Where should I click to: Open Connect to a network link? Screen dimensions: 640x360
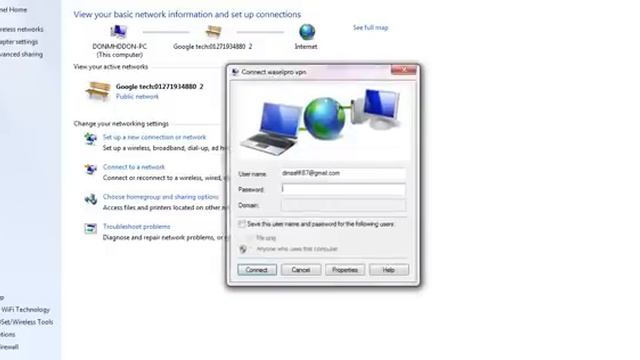pos(133,167)
